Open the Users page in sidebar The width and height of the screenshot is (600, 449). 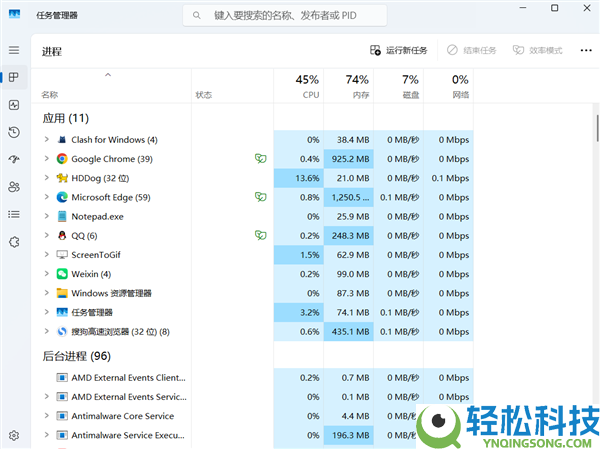tap(14, 187)
